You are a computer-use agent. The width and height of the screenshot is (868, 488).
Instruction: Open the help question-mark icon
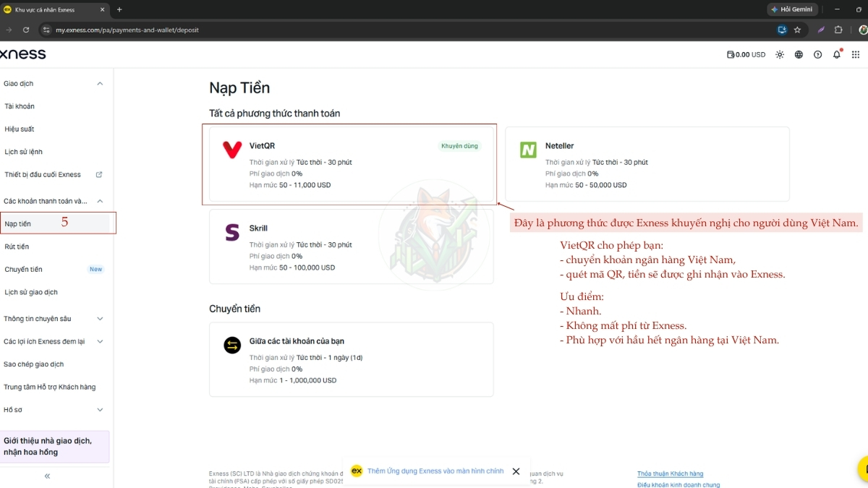817,54
